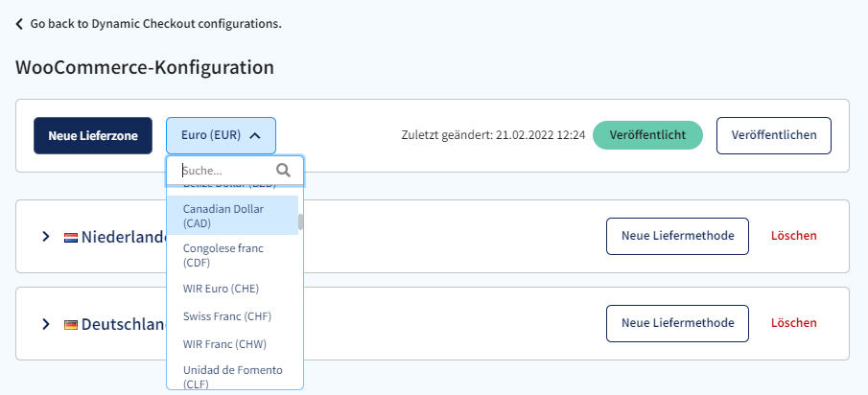The width and height of the screenshot is (868, 395).
Task: Add Neue Liefermethode for Niederlande
Action: (x=677, y=236)
